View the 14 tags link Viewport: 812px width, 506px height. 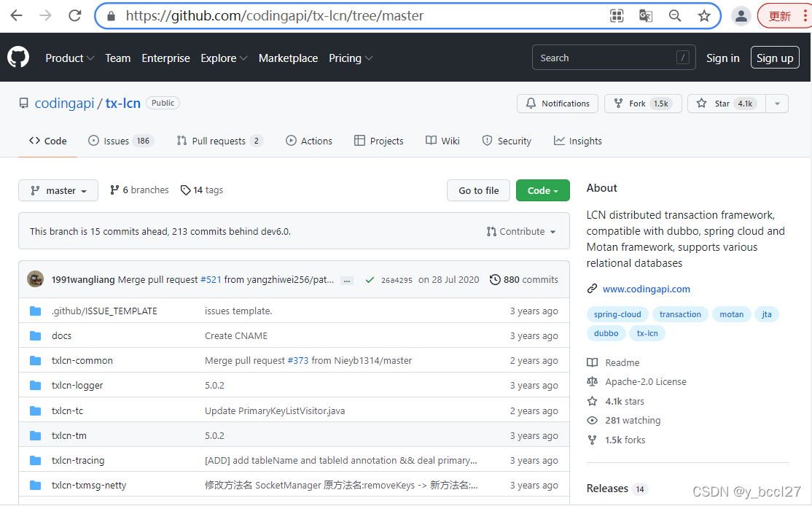pos(202,190)
